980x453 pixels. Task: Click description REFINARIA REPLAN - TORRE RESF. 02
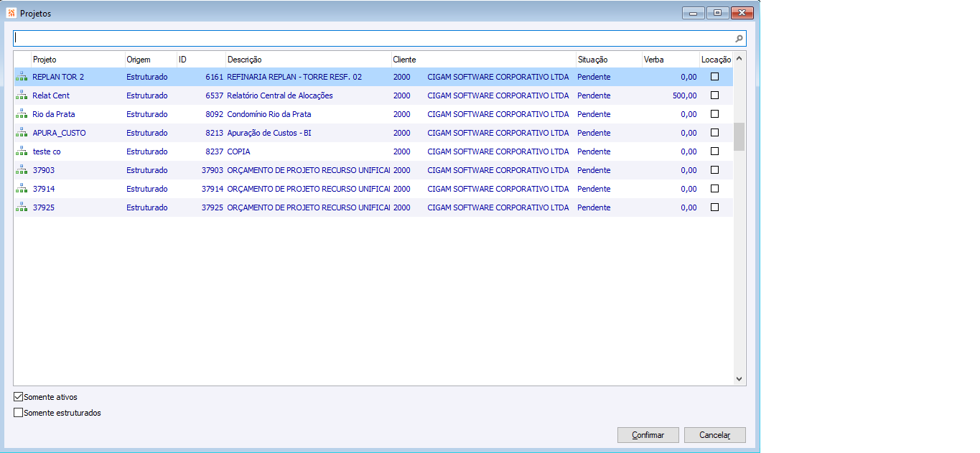294,77
